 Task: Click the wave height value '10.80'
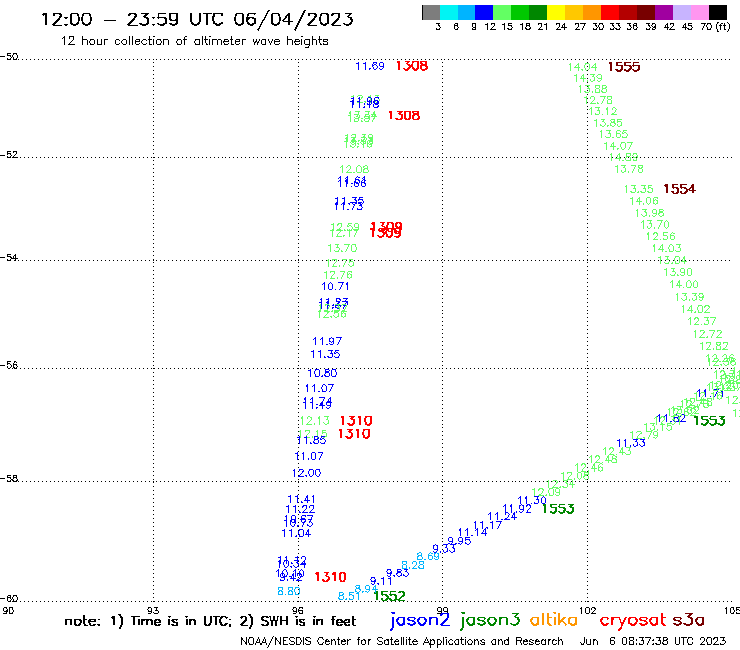322,373
